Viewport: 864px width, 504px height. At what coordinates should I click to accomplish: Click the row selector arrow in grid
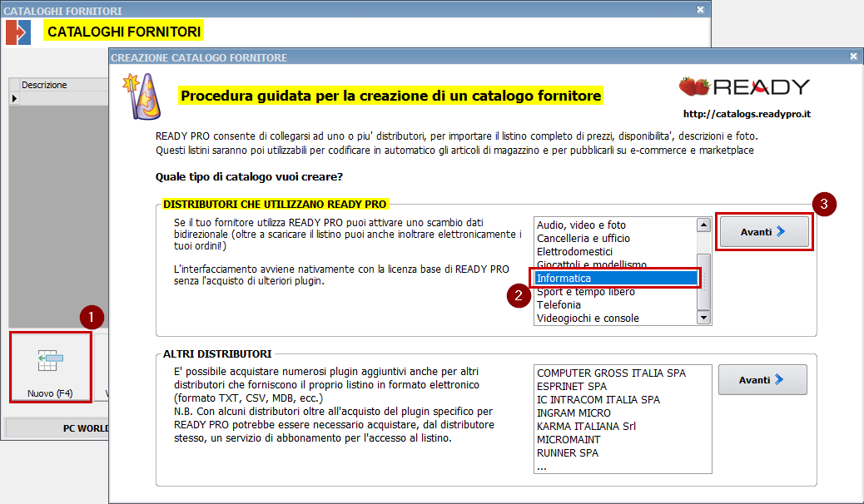[x=14, y=99]
